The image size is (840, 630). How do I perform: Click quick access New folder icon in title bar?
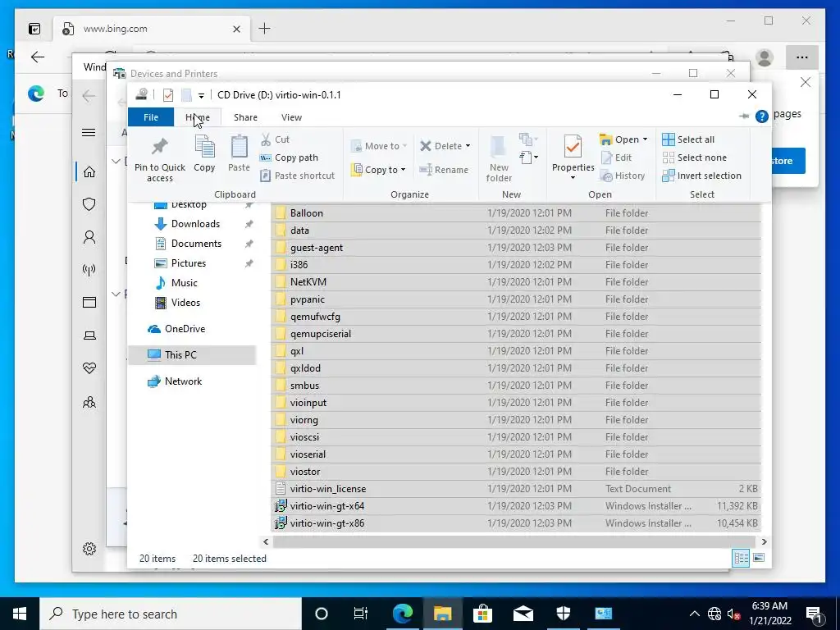tap(186, 95)
